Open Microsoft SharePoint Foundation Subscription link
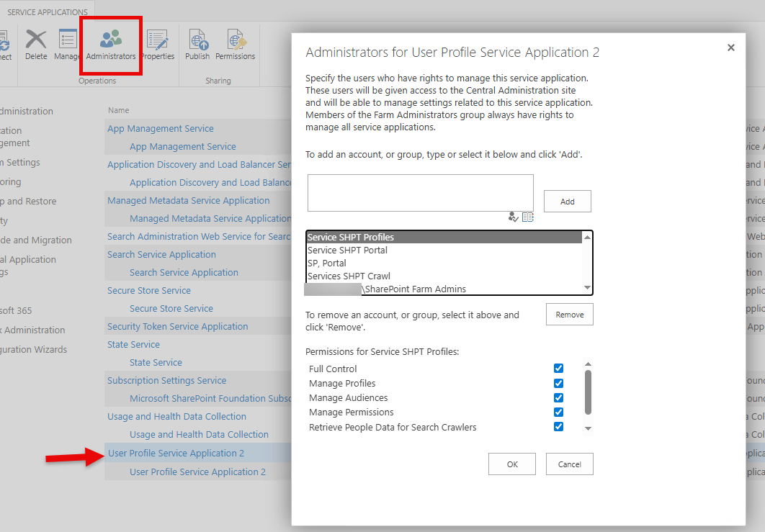765x532 pixels. pyautogui.click(x=210, y=398)
